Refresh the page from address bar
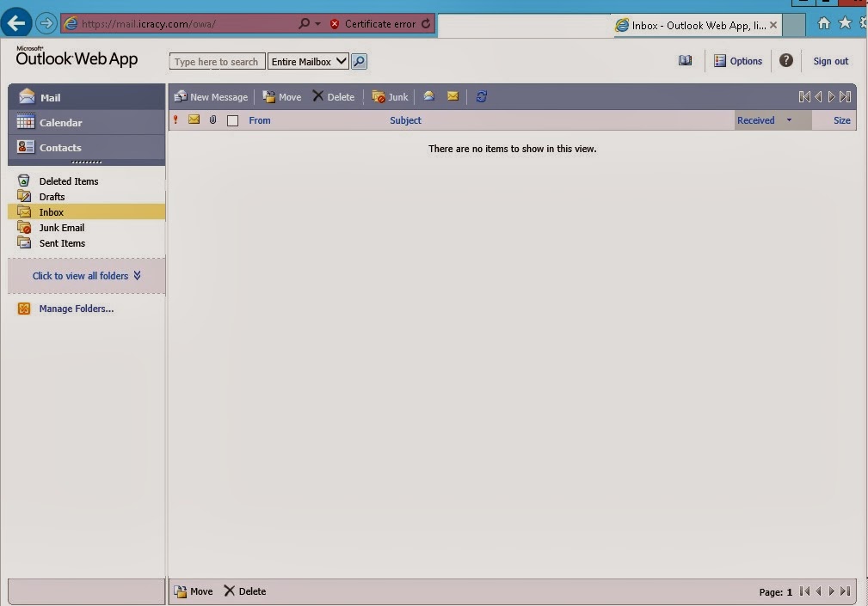The image size is (868, 606). coord(426,24)
